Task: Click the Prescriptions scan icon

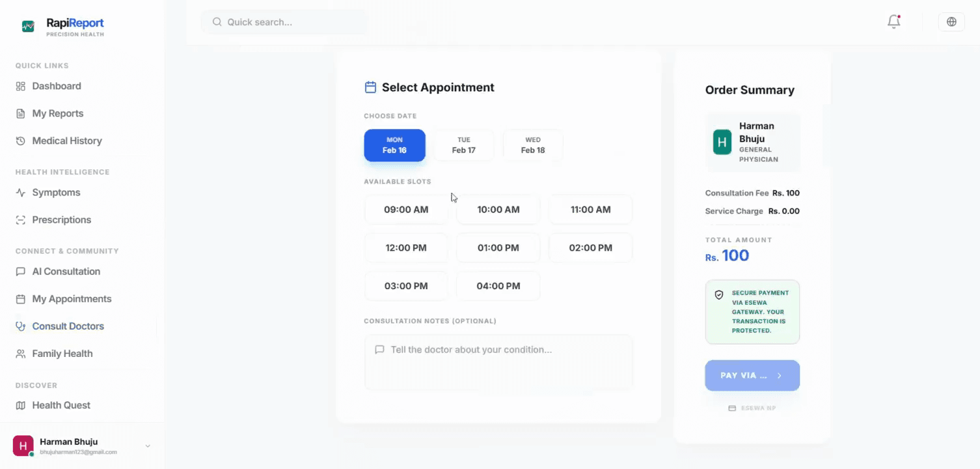Action: [x=21, y=220]
